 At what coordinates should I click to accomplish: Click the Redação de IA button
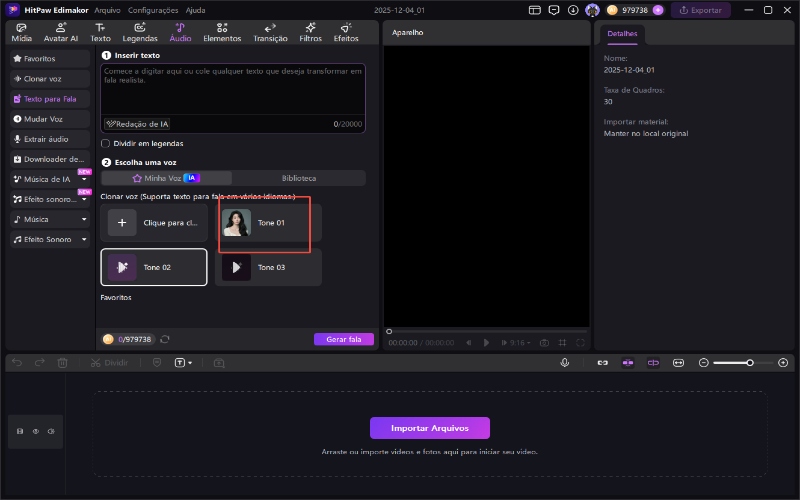pos(137,124)
